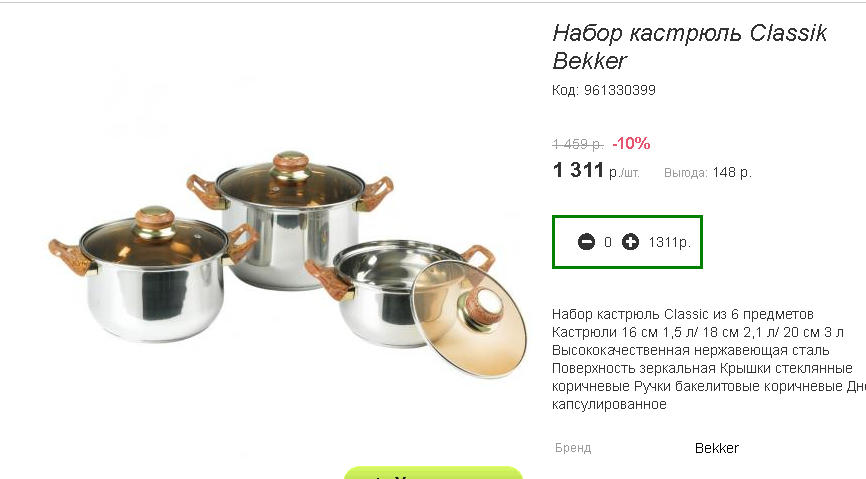Open the Bekker brand link
Screen dimensions: 866x479
click(x=716, y=448)
